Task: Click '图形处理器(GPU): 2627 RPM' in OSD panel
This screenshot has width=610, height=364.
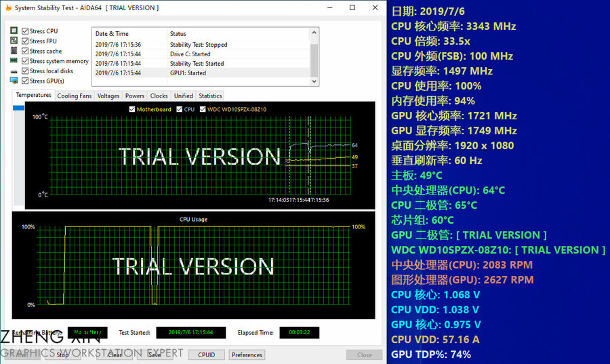Action: click(462, 280)
